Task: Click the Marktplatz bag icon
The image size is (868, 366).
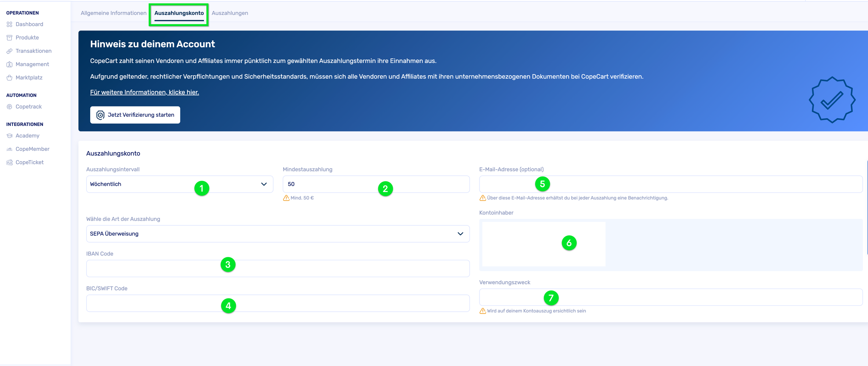Action: [x=10, y=78]
